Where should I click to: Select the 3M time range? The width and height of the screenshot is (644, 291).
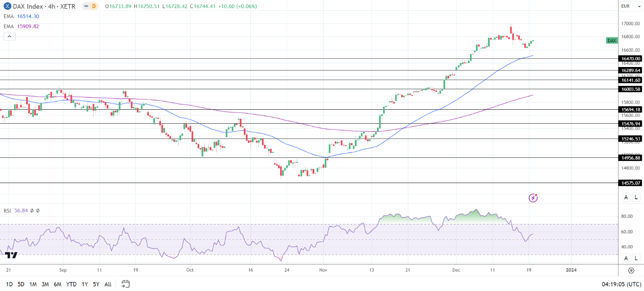click(45, 284)
